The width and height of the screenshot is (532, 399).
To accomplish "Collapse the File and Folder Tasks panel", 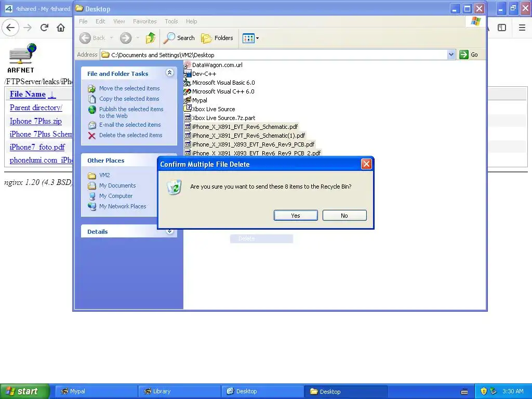I will click(170, 73).
